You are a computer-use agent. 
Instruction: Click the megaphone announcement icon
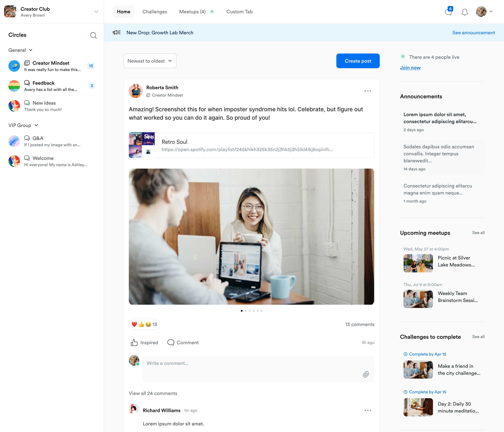coord(117,33)
